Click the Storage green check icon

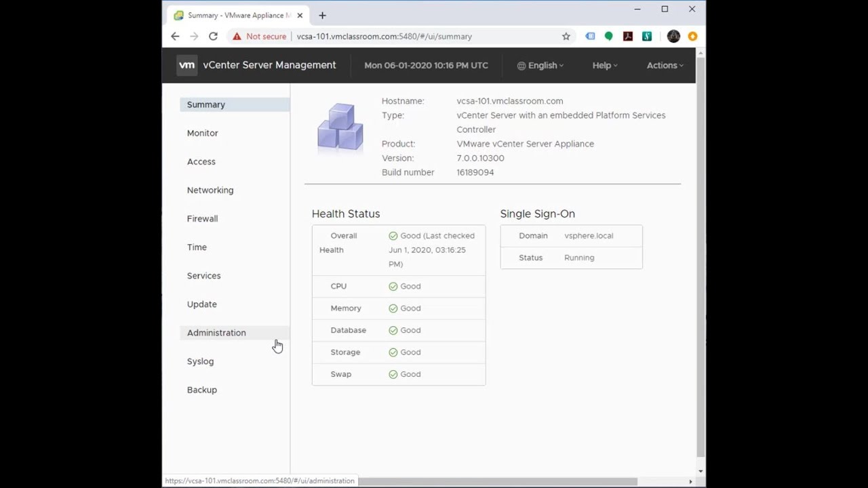click(x=393, y=352)
